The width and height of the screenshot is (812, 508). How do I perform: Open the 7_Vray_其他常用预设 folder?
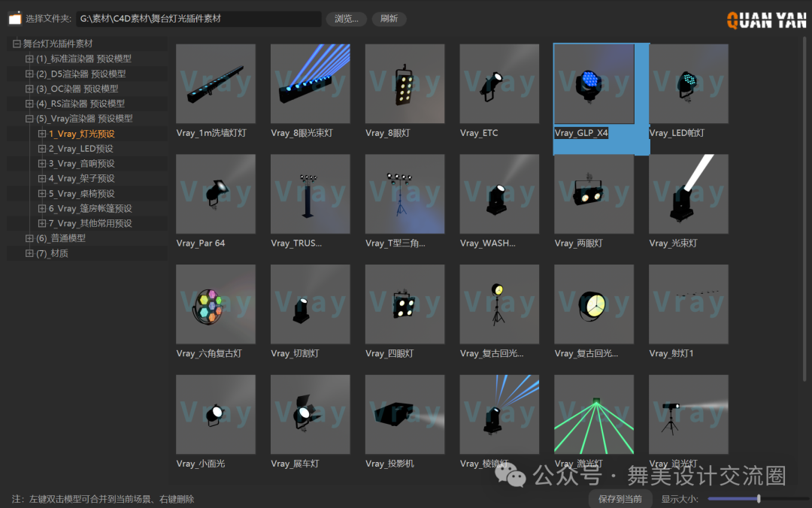90,224
